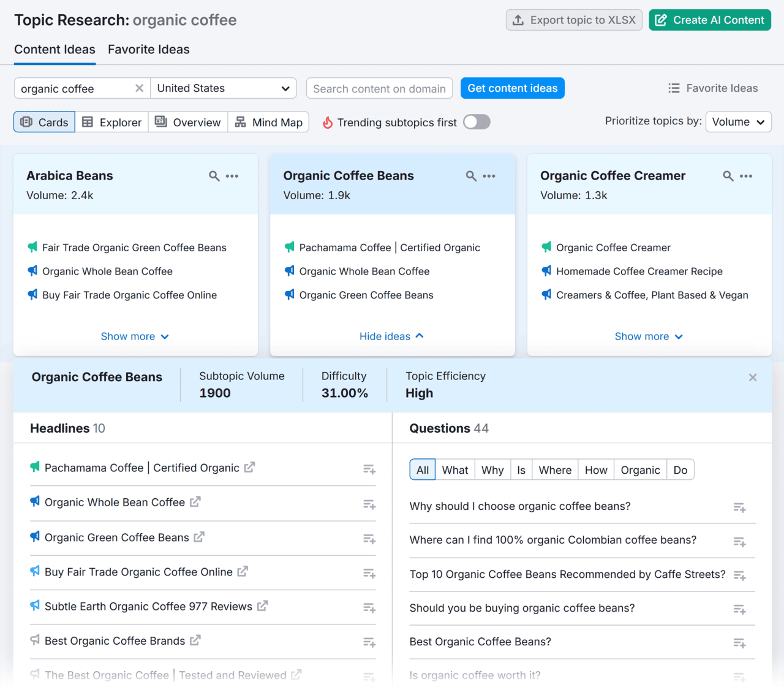Viewport: 784px width, 687px height.
Task: Open the United States country dropdown
Action: click(x=224, y=88)
